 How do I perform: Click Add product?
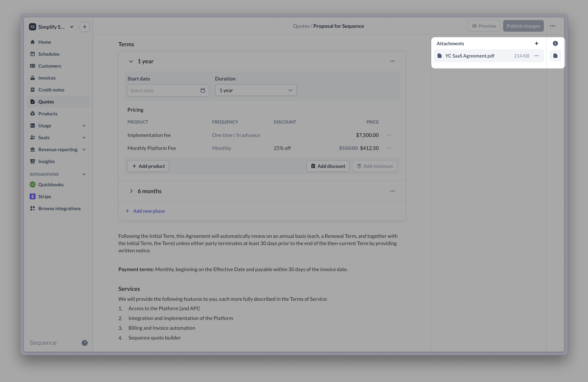coord(148,166)
